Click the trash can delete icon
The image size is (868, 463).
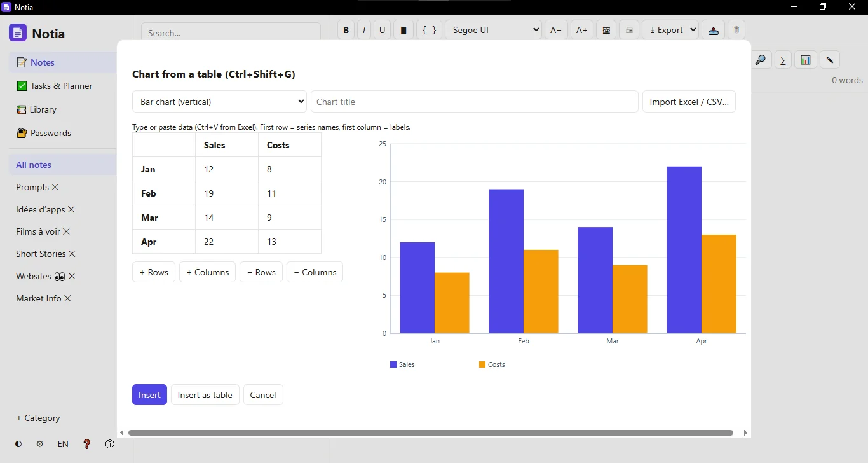(736, 30)
